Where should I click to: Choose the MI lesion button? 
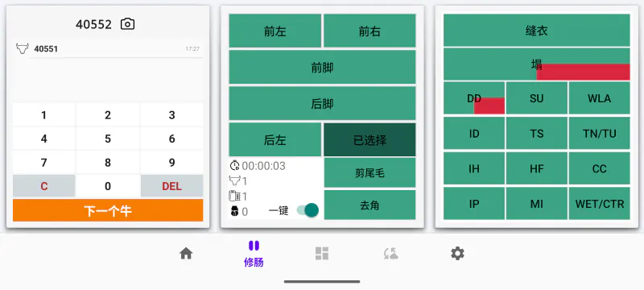pos(536,204)
